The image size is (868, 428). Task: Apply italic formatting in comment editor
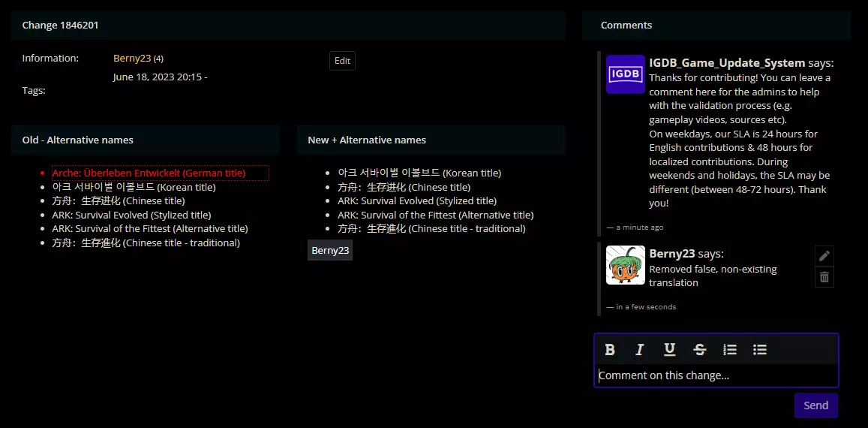click(x=639, y=349)
